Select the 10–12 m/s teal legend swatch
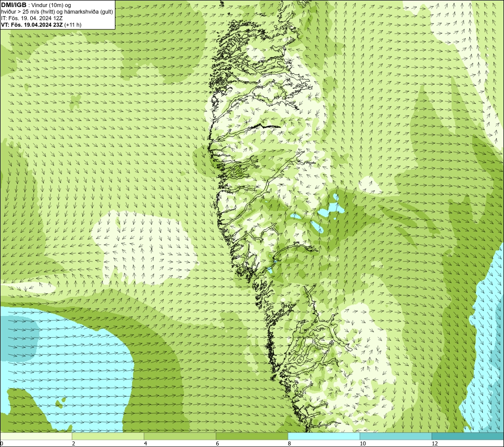The height and width of the screenshot is (447, 504). tap(396, 436)
